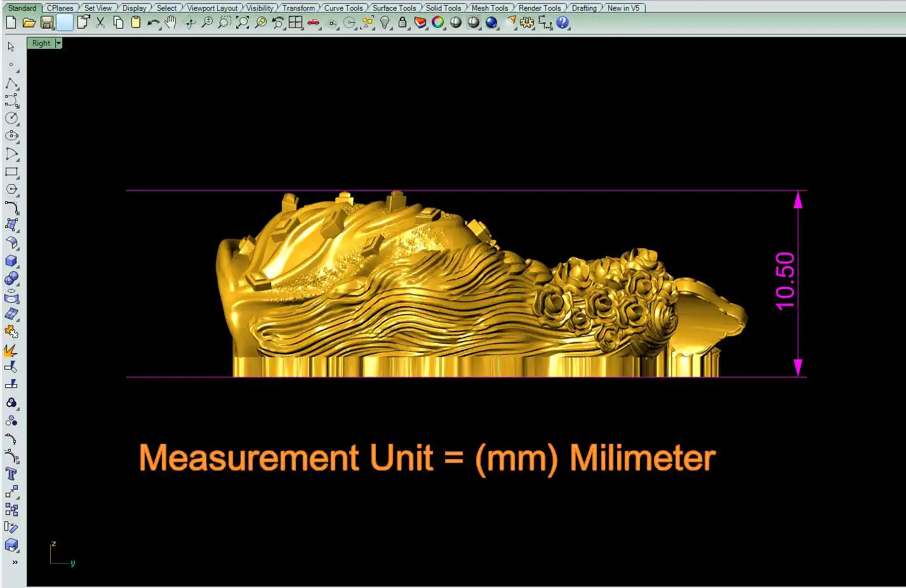This screenshot has width=906, height=588.
Task: Open the Help question mark button
Action: click(563, 23)
